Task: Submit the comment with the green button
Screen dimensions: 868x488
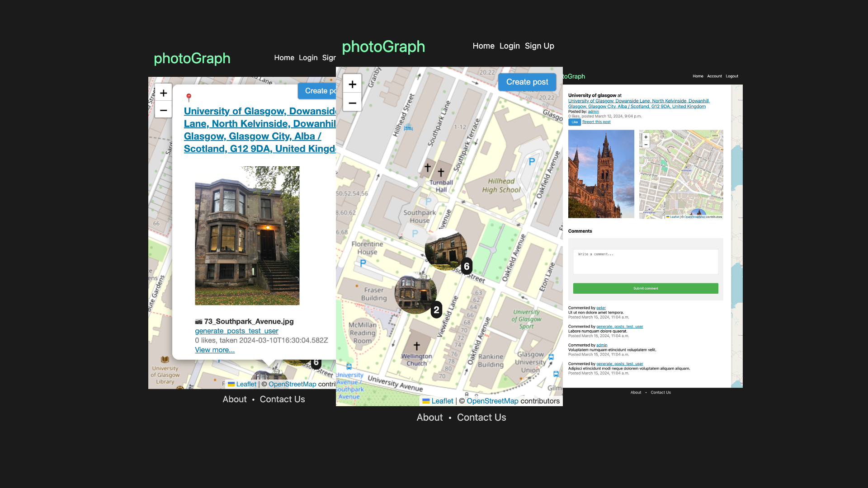Action: [x=646, y=288]
